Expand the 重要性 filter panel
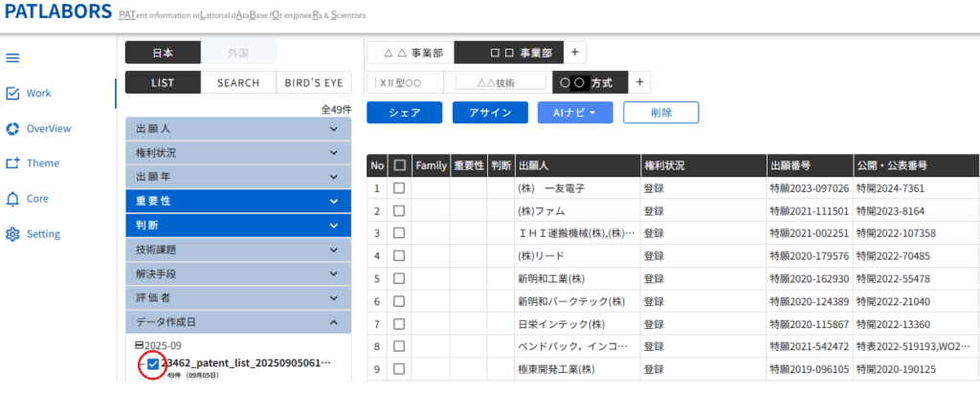980x413 pixels. 238,201
